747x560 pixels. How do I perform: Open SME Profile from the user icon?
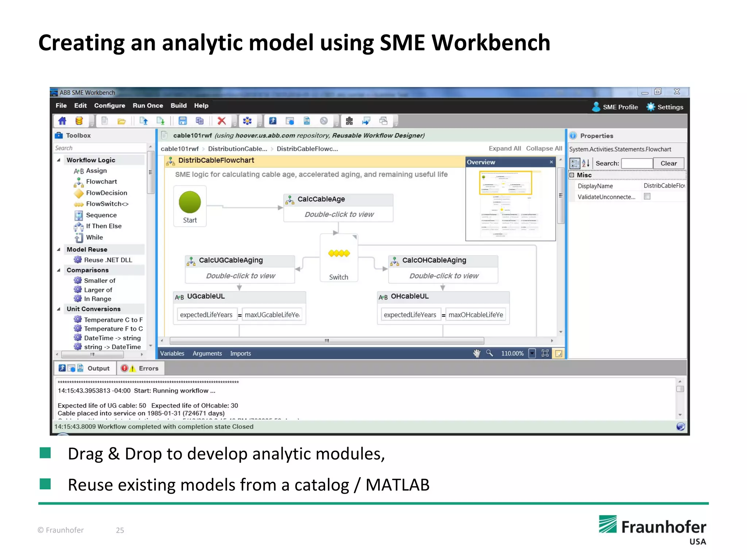[615, 107]
